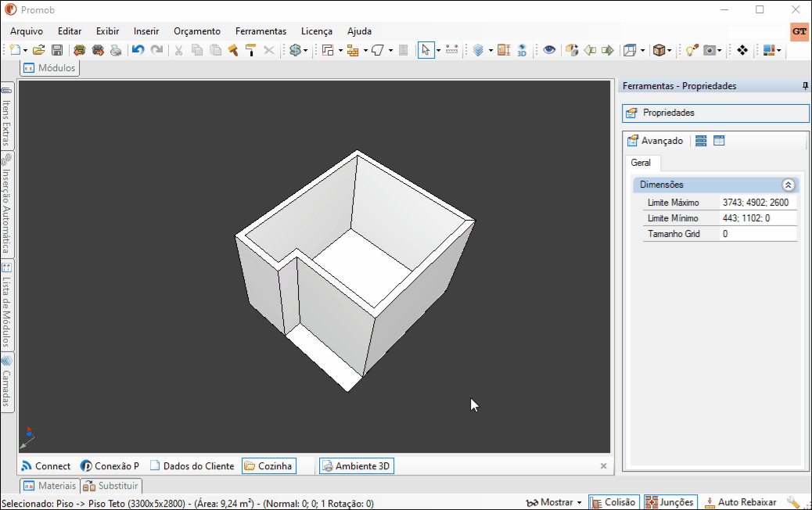812x510 pixels.
Task: Delete selection with the X icon
Action: pyautogui.click(x=269, y=50)
